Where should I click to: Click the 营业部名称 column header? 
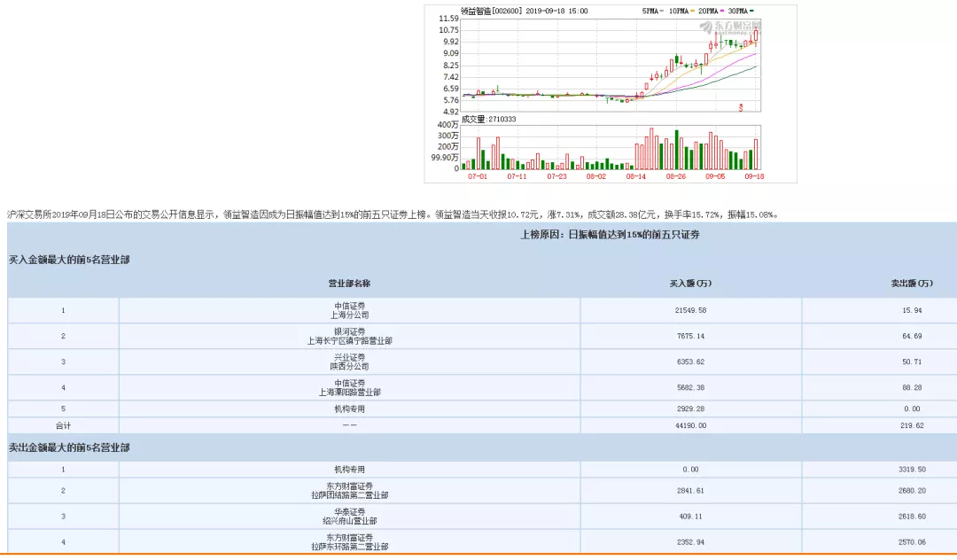point(349,284)
